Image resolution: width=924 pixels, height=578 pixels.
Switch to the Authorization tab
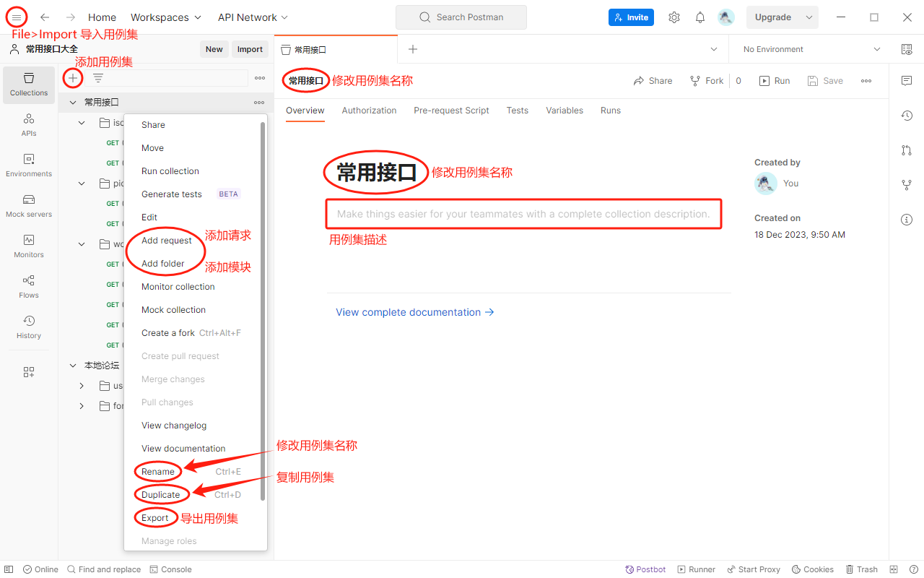369,111
